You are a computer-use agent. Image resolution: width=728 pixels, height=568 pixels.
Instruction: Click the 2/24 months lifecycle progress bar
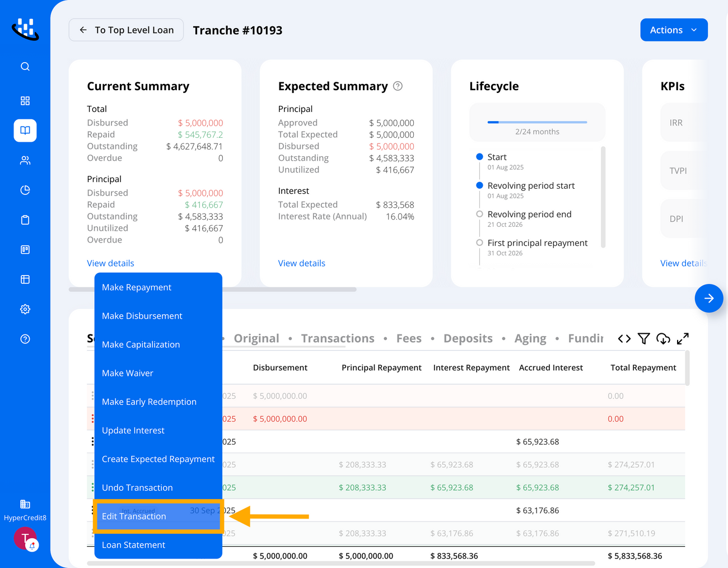537,121
